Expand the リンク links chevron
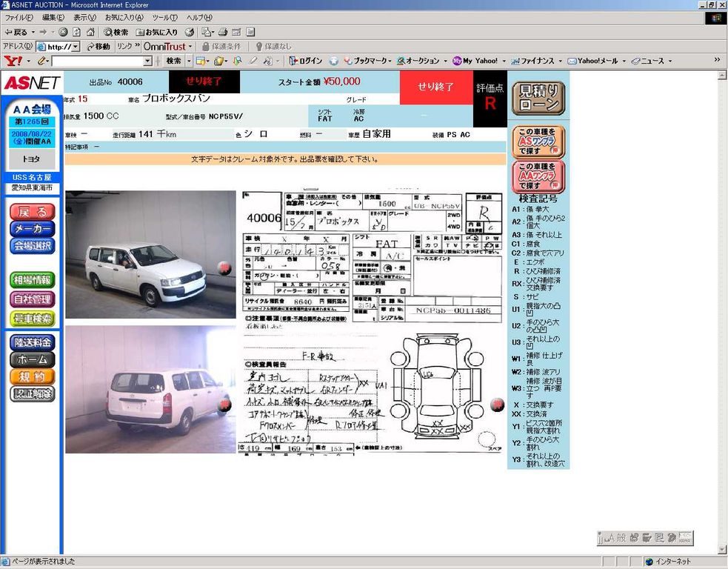Image resolution: width=728 pixels, height=569 pixels. 137,45
